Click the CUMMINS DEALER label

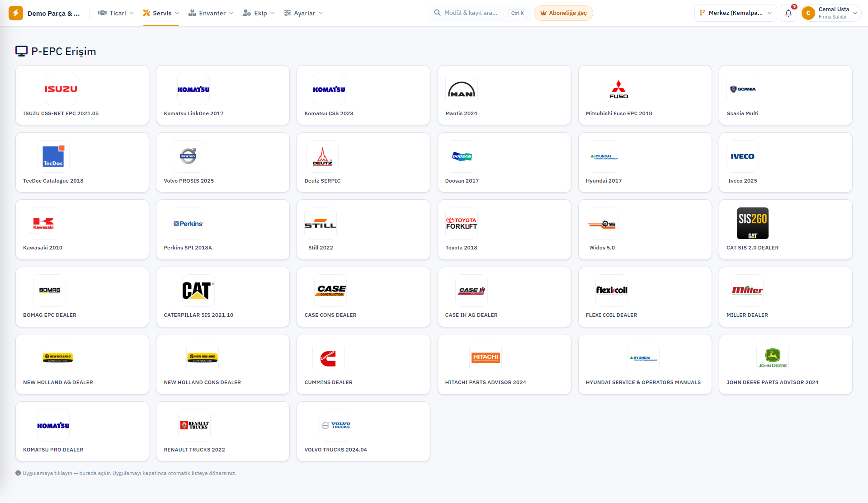329,382
